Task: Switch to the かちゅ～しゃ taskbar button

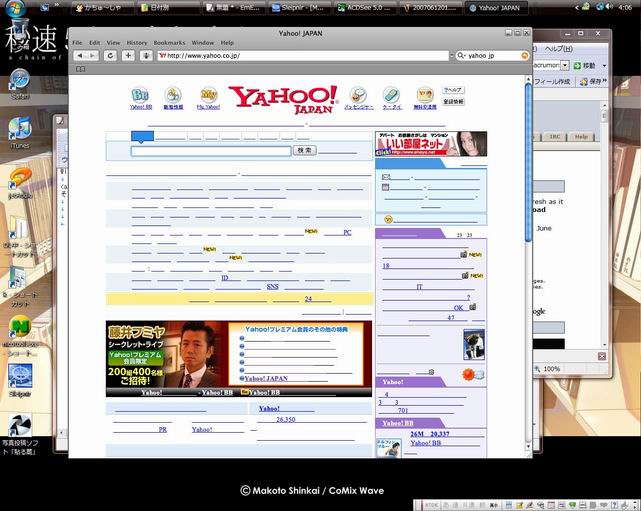Action: 103,7
